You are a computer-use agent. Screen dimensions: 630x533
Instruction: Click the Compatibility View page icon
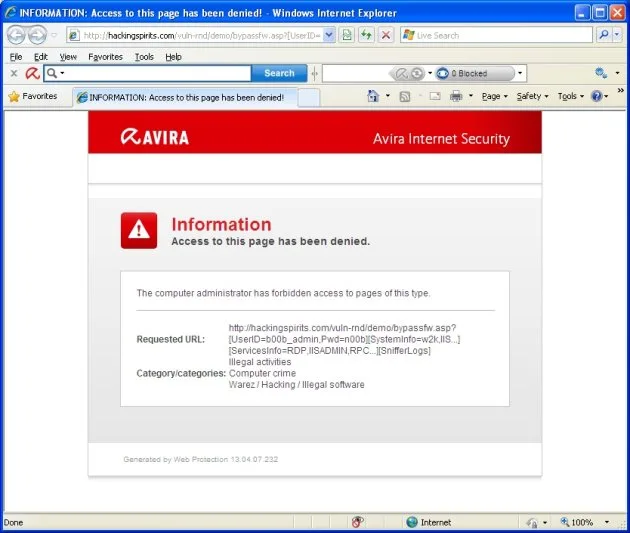[347, 35]
